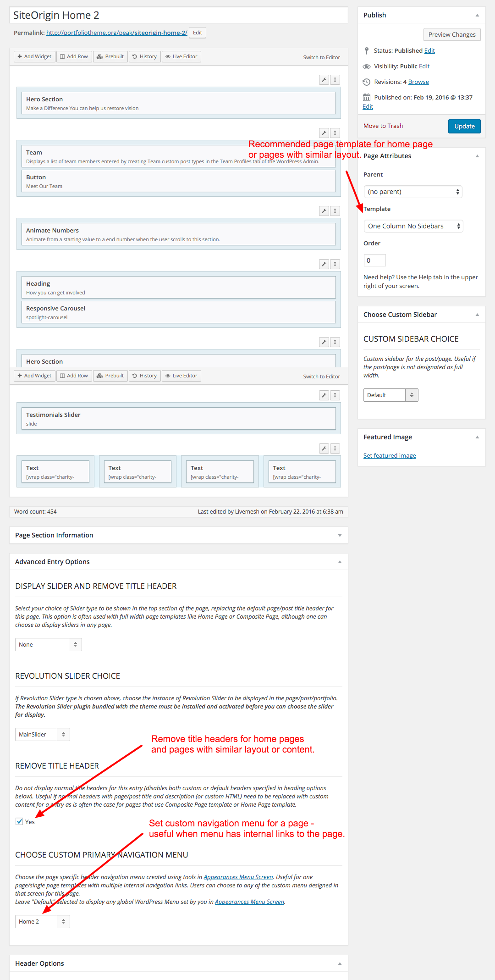Open Revolution Slider MainSlider dropdown

[42, 734]
